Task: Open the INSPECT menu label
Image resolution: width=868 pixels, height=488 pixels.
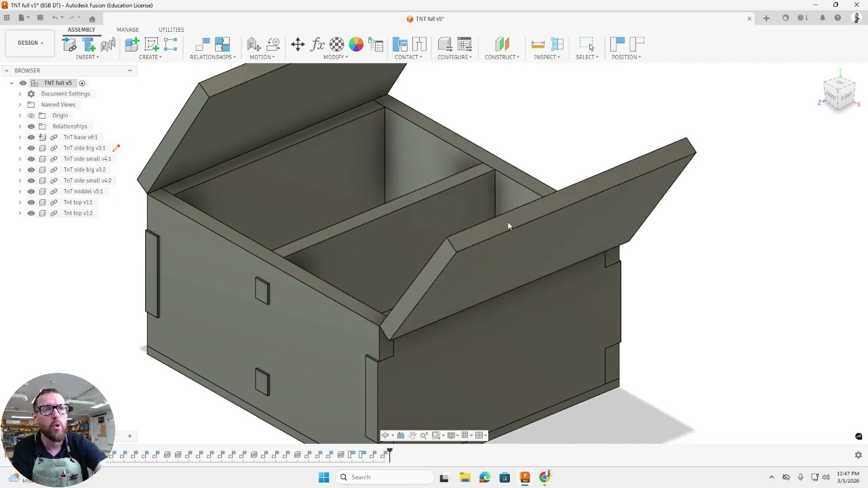Action: [547, 57]
